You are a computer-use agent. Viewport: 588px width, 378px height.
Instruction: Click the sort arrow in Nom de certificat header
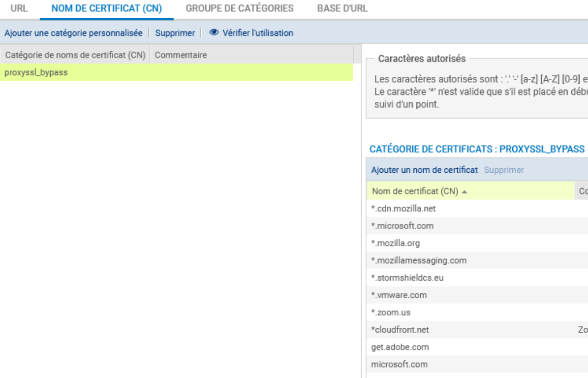464,191
